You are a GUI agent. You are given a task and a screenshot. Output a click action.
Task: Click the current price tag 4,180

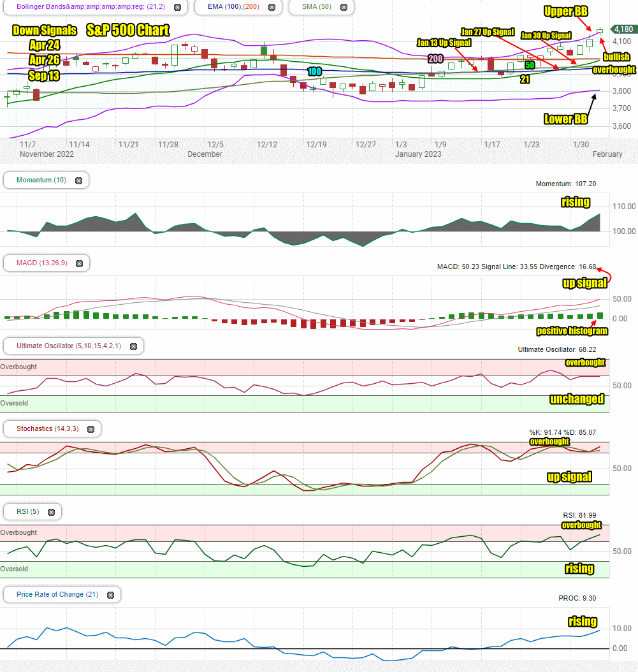tap(623, 29)
